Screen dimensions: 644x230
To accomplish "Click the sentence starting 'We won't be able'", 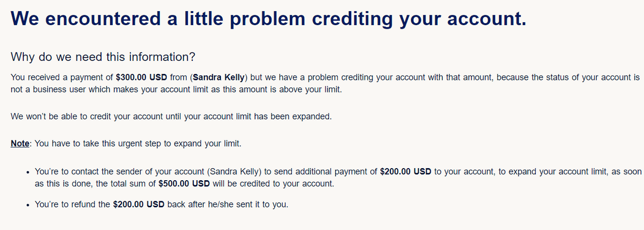I will (x=171, y=116).
